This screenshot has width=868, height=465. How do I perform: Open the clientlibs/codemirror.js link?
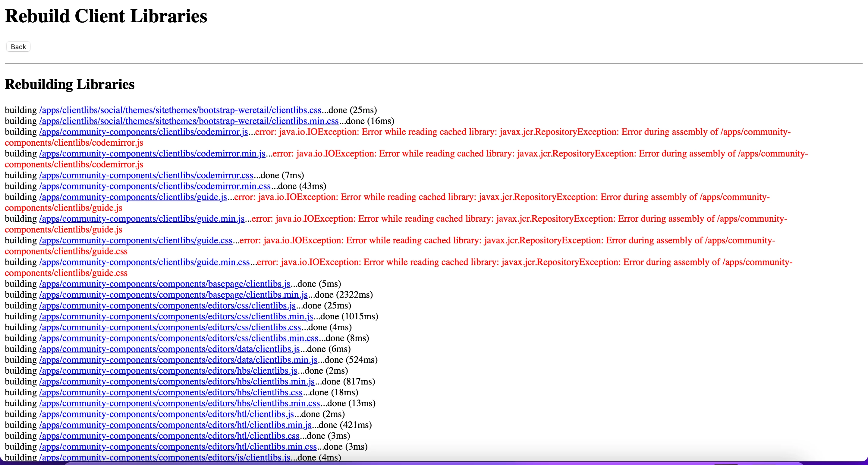(x=143, y=132)
